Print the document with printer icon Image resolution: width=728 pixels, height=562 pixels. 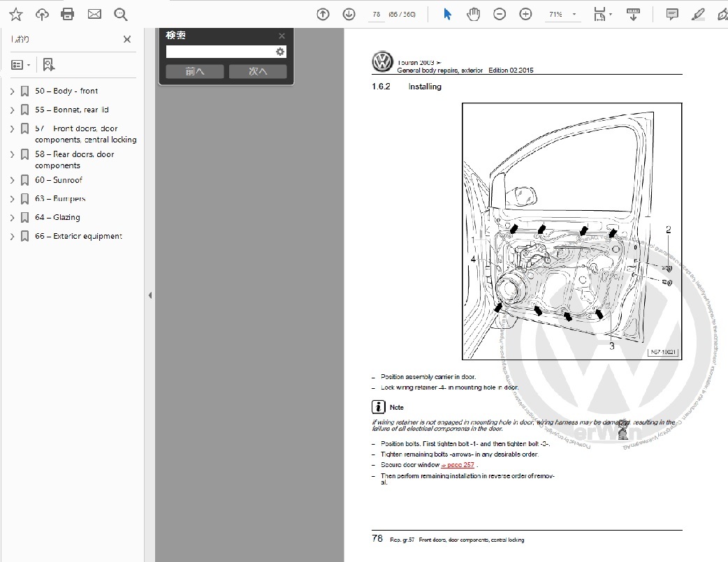(68, 14)
